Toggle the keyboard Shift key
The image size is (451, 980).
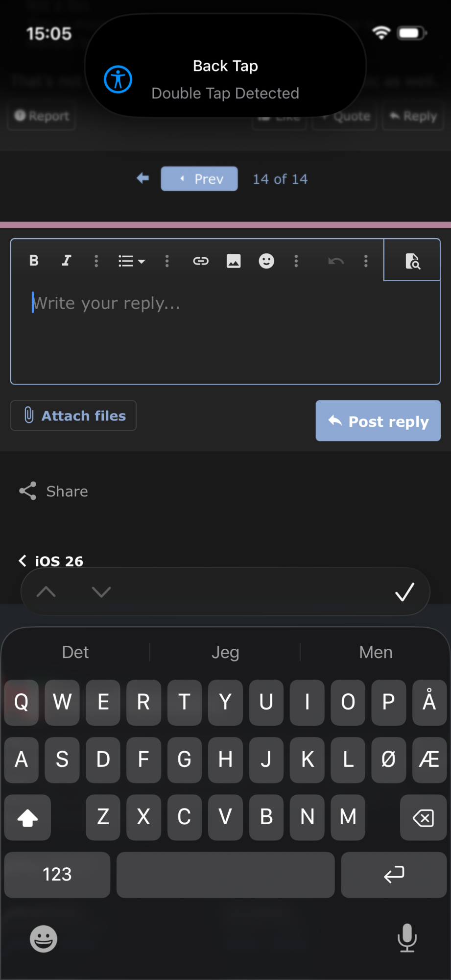27,817
